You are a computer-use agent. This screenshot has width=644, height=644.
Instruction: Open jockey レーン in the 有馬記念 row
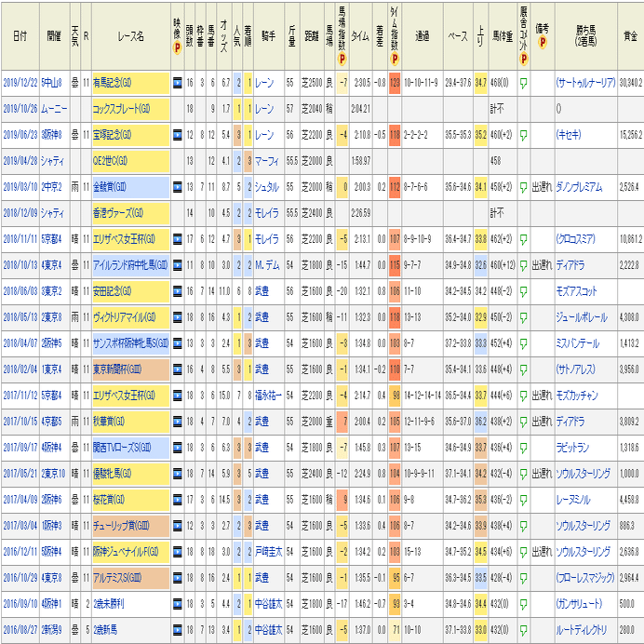pyautogui.click(x=264, y=83)
